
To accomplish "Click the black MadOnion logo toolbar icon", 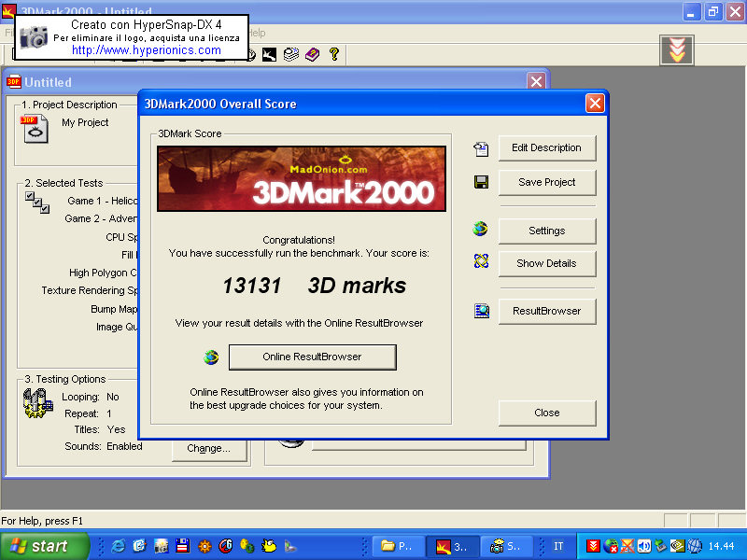I will coord(269,55).
